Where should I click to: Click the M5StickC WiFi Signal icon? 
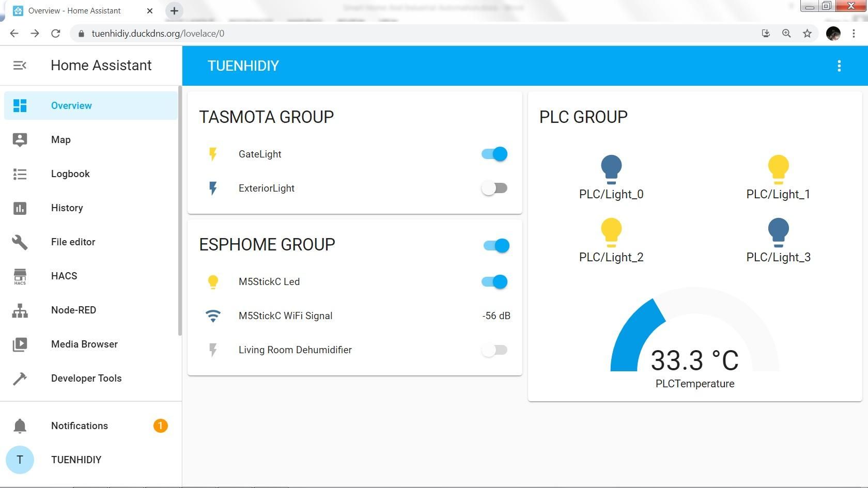(213, 316)
